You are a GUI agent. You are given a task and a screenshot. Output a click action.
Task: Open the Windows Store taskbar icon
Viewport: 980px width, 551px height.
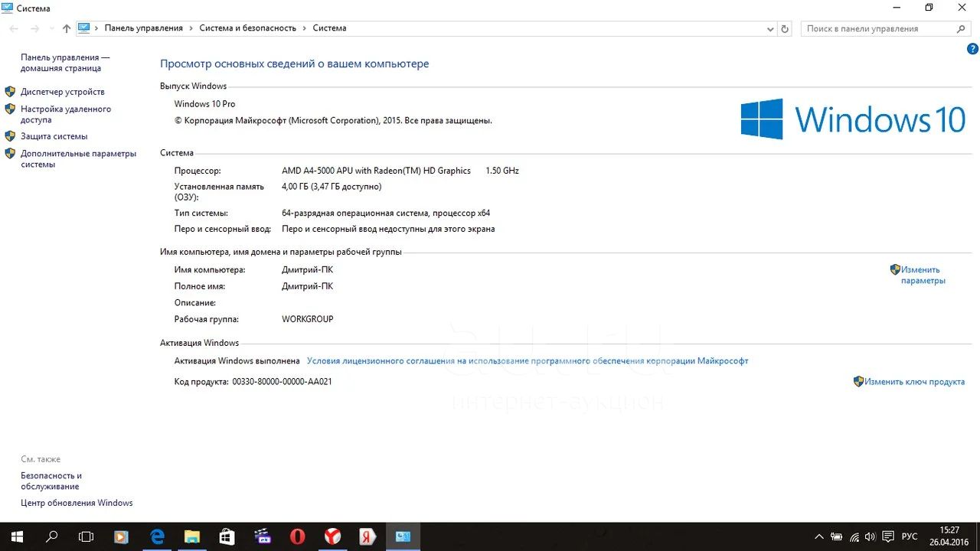pyautogui.click(x=227, y=536)
